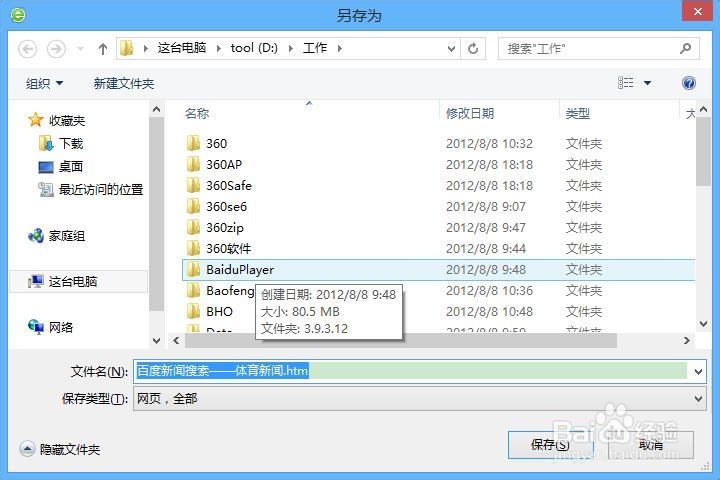Select 这台电脑 in the navigation pane
This screenshot has height=480, width=720.
[x=62, y=281]
